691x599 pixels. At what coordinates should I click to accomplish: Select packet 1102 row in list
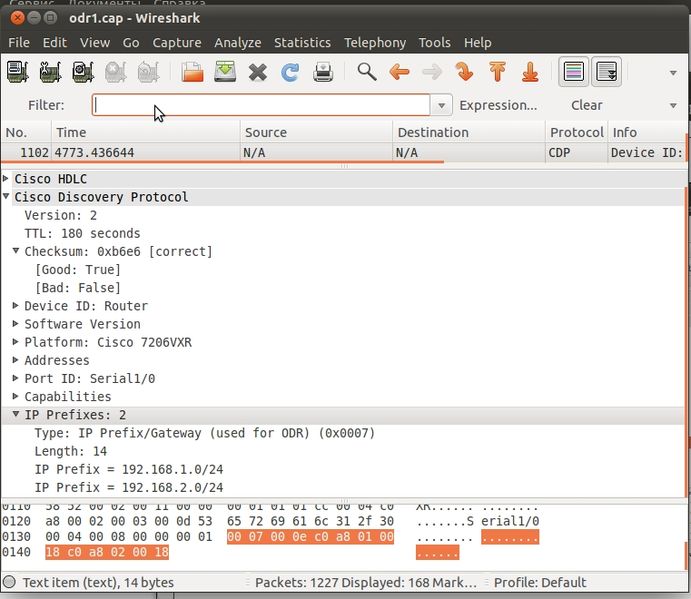344,153
